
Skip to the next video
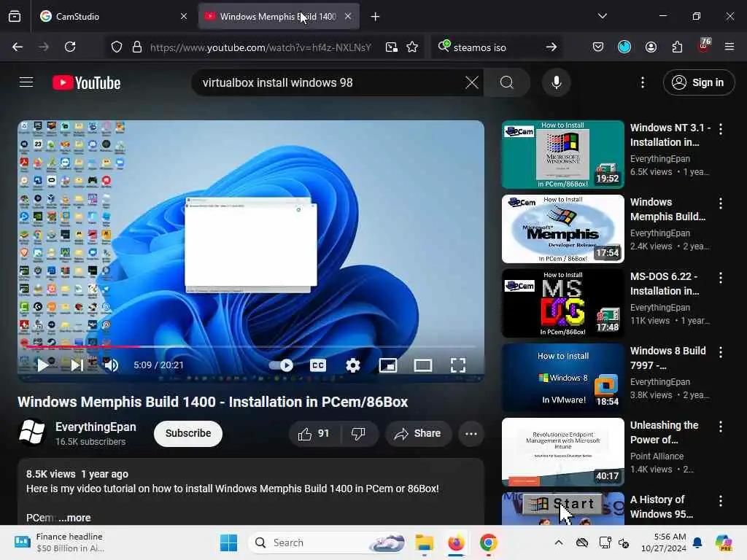[77, 365]
